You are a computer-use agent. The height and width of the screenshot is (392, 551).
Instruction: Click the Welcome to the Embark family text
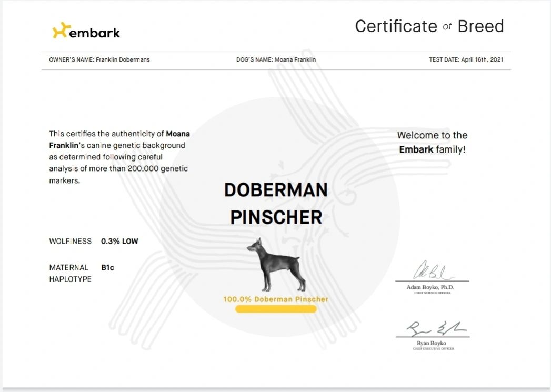point(432,143)
